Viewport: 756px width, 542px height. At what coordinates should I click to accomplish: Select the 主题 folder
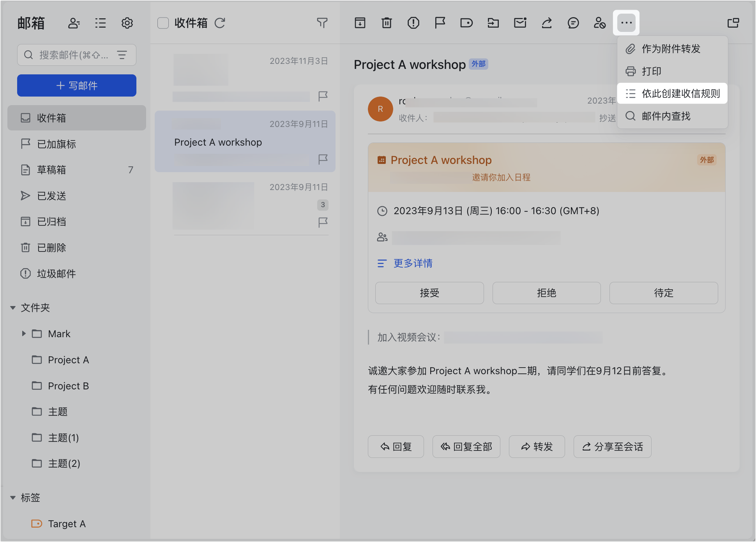point(77,412)
